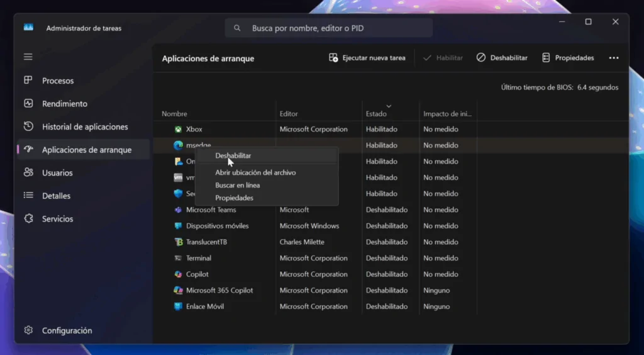
Task: Click Microsoft Windows editor cell
Action: 309,225
